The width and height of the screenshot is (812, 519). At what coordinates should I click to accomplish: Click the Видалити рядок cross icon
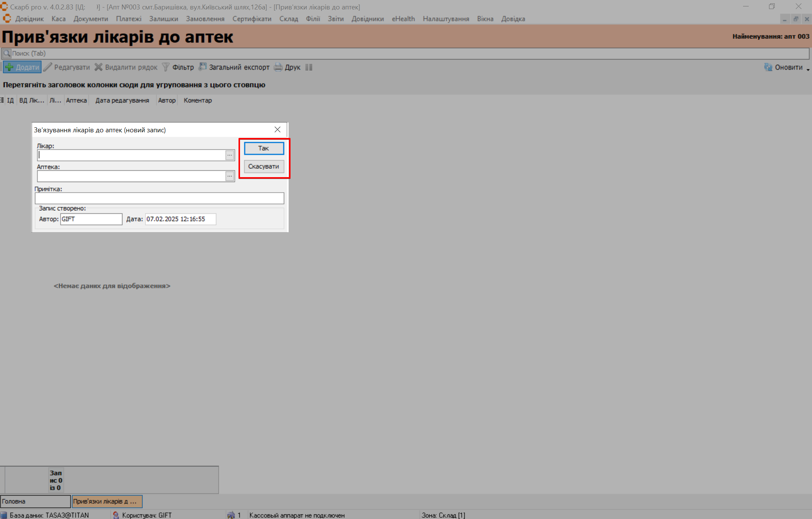[98, 67]
